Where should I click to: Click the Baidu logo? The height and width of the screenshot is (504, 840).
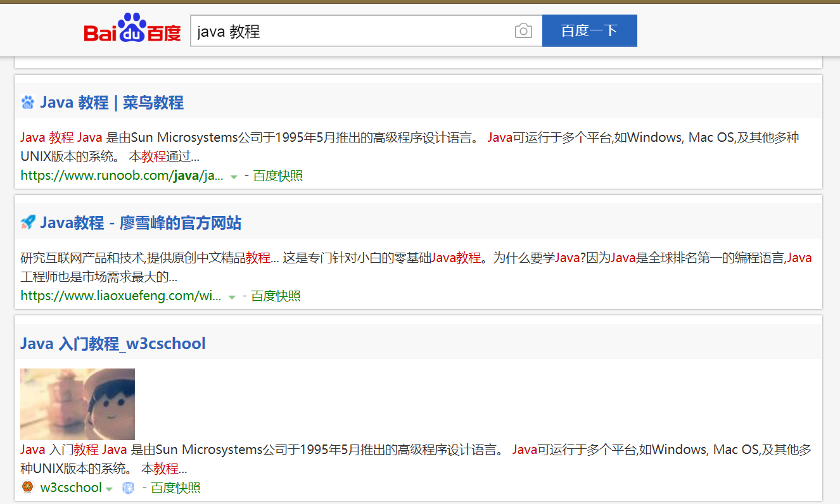(132, 29)
